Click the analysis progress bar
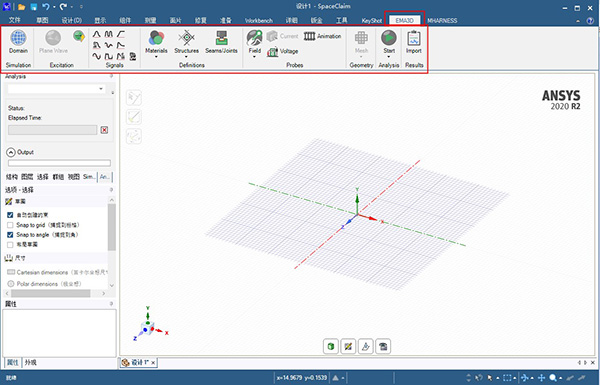This screenshot has height=385, width=600. pyautogui.click(x=52, y=130)
